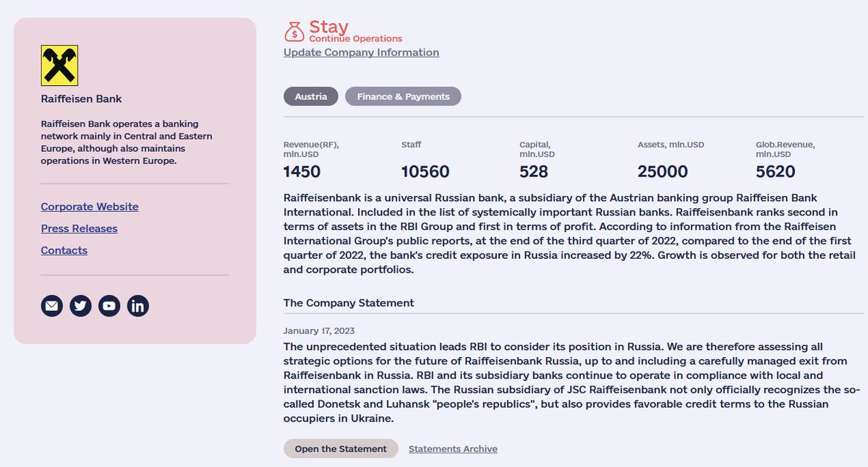Viewport: 868px width, 467px height.
Task: Open the Press Releases link
Action: pyautogui.click(x=80, y=228)
